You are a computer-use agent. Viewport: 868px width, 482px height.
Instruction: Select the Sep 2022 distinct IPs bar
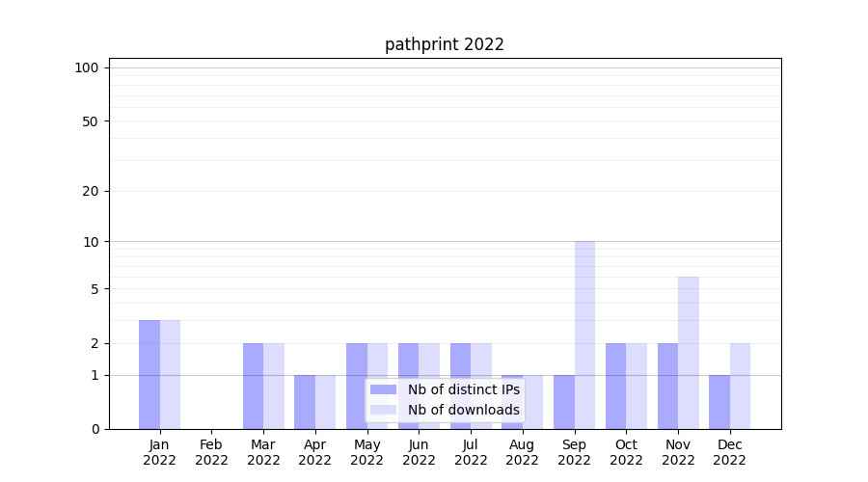click(563, 402)
